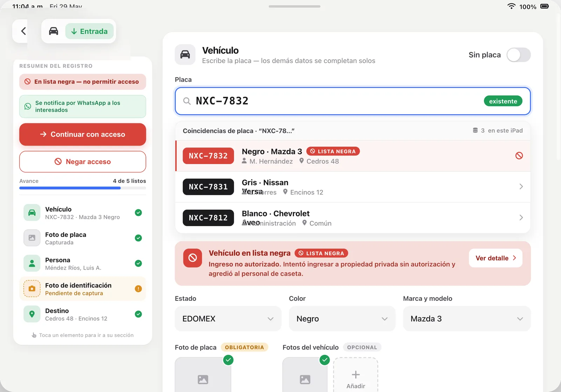Viewport: 561px width, 392px height.
Task: Tap the green existente badge
Action: click(x=503, y=101)
